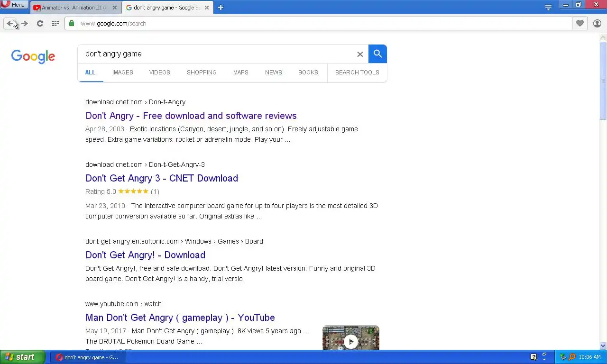Go forward with the browser forward arrow
607x364 pixels.
[x=25, y=23]
